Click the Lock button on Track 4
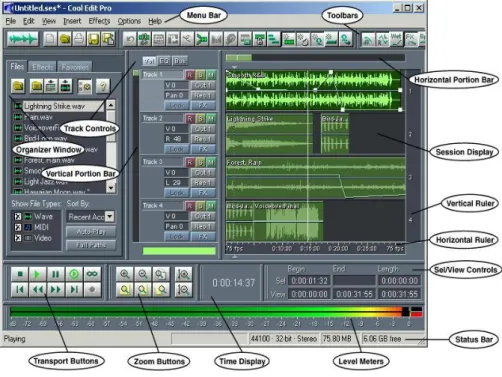The height and width of the screenshot is (377, 502). [x=177, y=236]
